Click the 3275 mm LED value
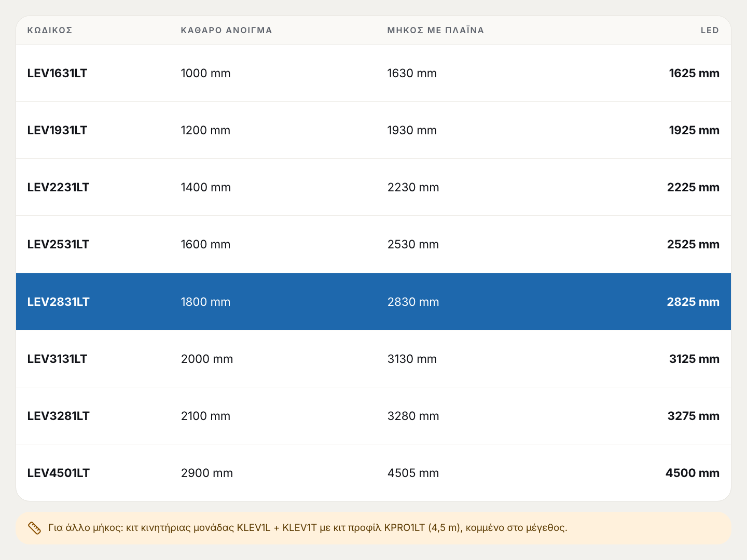 point(694,416)
